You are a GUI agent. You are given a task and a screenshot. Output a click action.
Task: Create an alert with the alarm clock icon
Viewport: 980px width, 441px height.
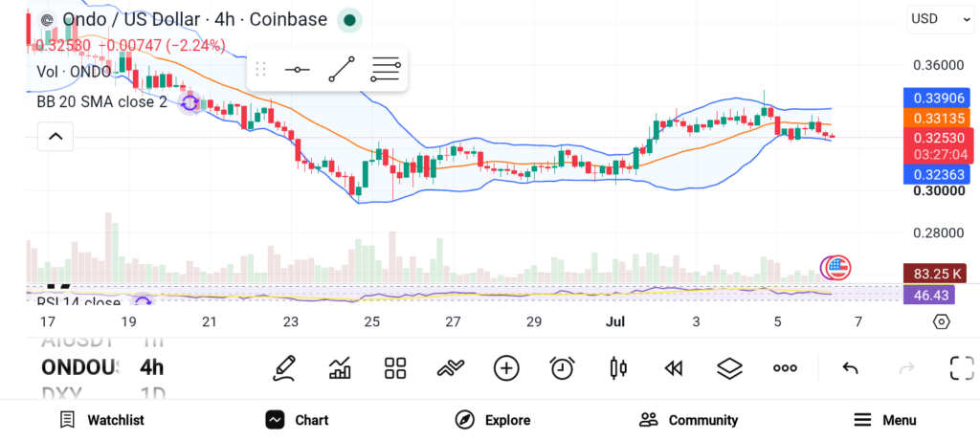562,368
